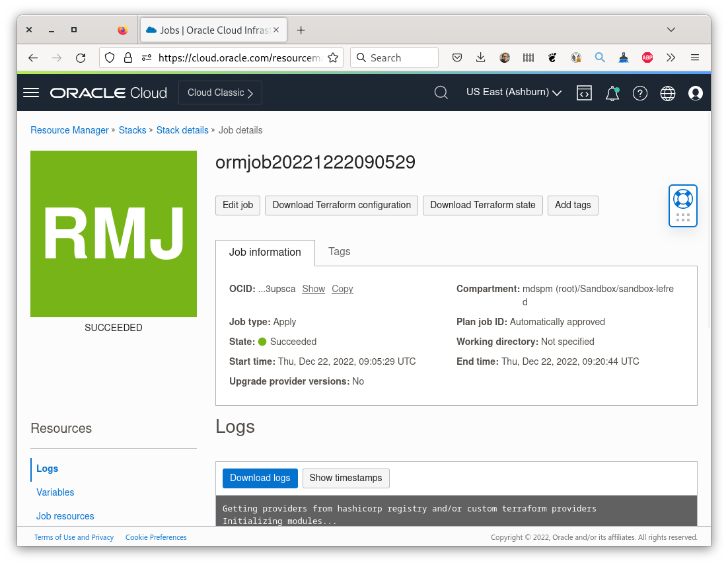
Task: Open the Firefox downloads icon
Action: pos(480,57)
